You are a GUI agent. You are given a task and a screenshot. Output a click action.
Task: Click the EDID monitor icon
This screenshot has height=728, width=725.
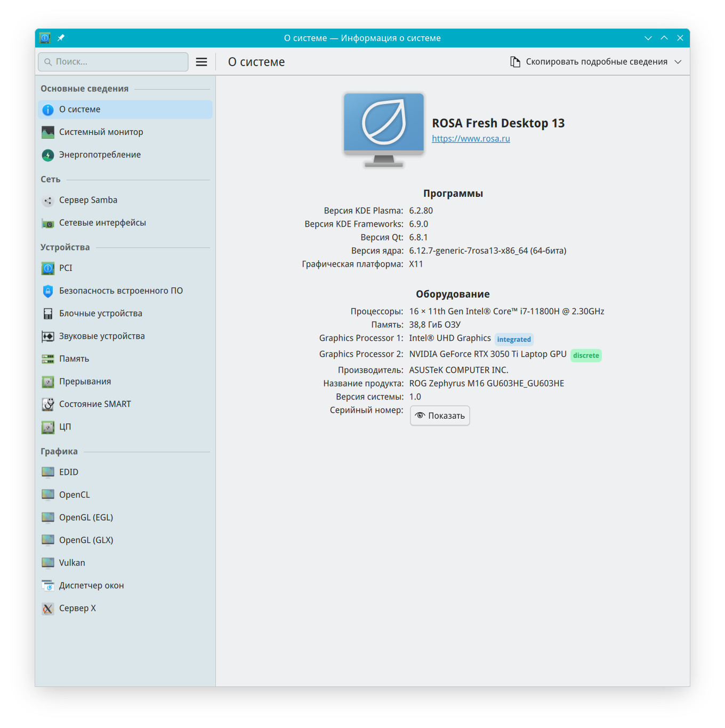coord(48,473)
